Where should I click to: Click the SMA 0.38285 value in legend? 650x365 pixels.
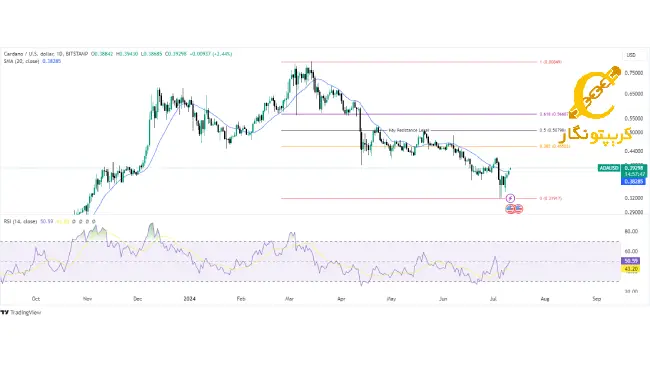51,61
